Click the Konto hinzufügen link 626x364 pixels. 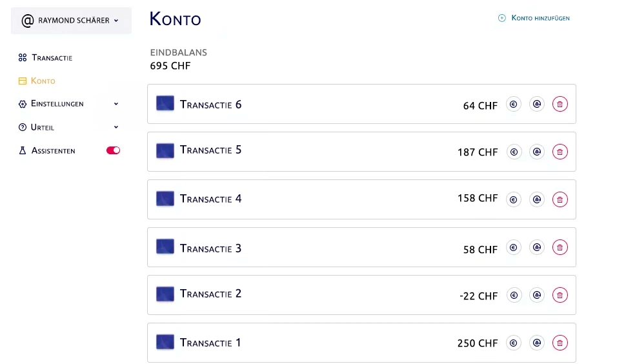[x=540, y=18]
